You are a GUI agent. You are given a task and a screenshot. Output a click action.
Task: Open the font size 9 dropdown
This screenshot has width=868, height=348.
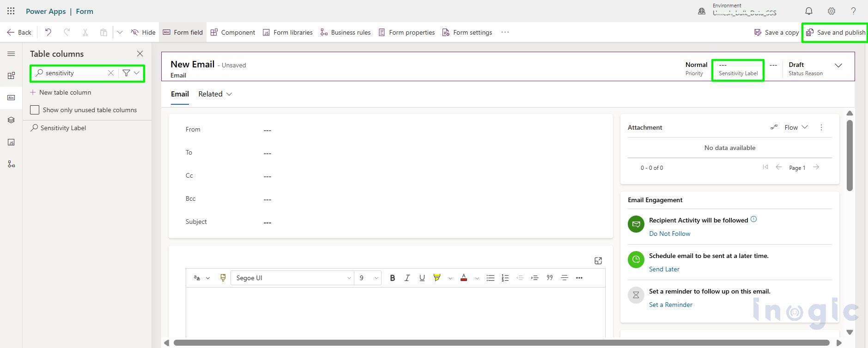pos(369,278)
